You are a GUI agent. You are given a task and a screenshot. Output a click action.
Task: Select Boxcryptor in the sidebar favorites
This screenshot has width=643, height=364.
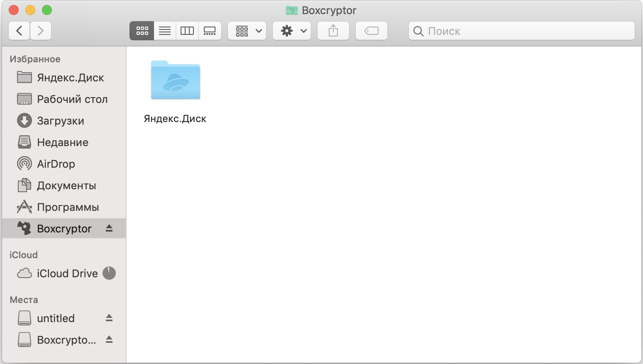click(x=64, y=228)
